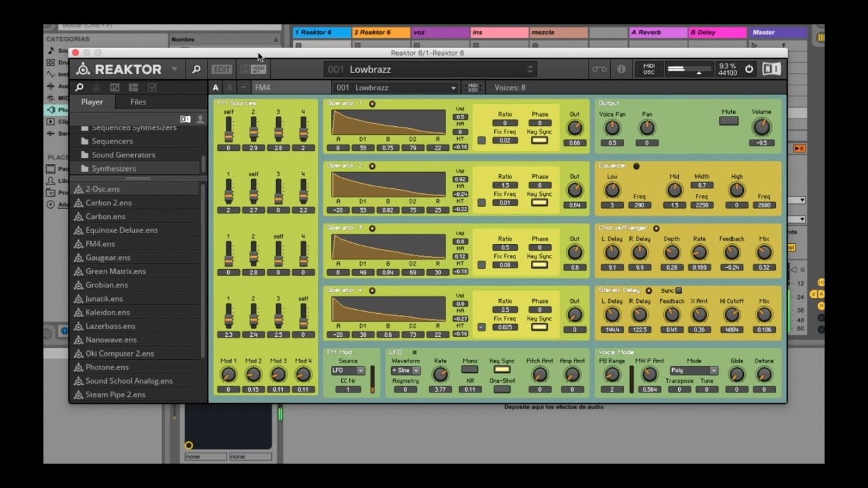The width and height of the screenshot is (868, 488).
Task: Enable the Stereo Delay Sync checkbox
Action: pos(678,291)
